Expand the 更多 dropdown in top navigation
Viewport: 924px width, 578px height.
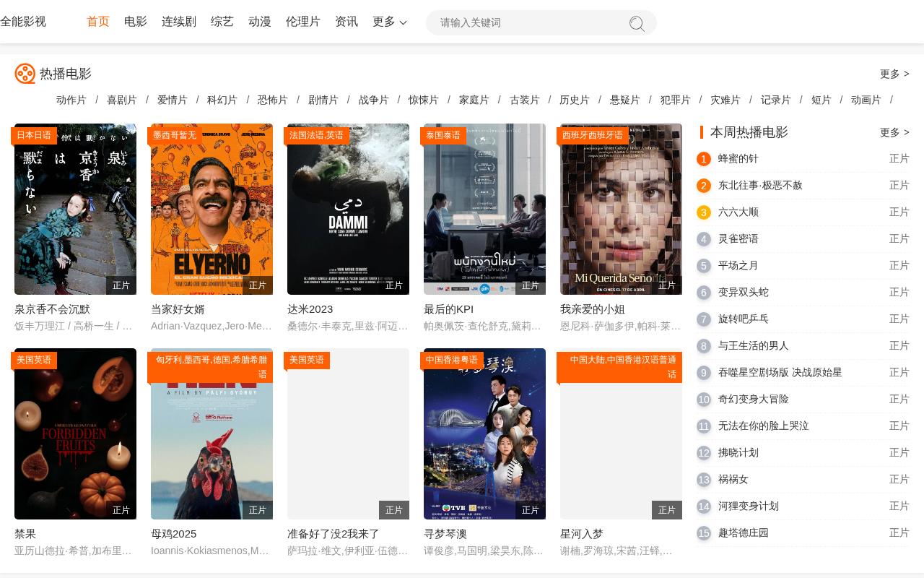tap(390, 22)
